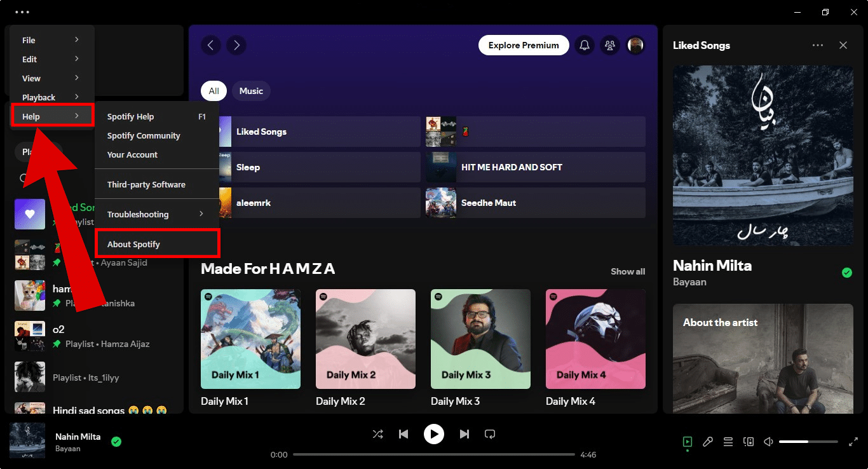Image resolution: width=868 pixels, height=469 pixels.
Task: Switch to the Music filter tab
Action: coord(251,91)
